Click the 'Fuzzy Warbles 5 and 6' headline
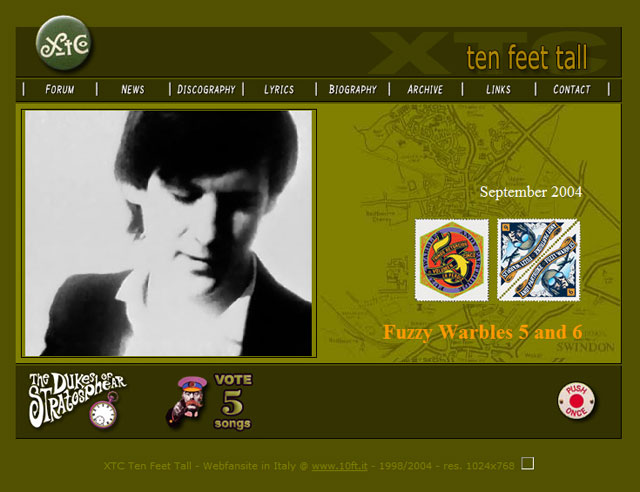The height and width of the screenshot is (492, 640). (482, 332)
